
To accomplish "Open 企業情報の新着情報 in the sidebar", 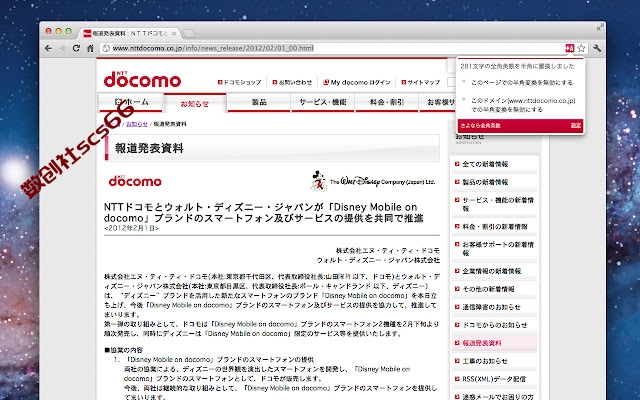I will (491, 271).
